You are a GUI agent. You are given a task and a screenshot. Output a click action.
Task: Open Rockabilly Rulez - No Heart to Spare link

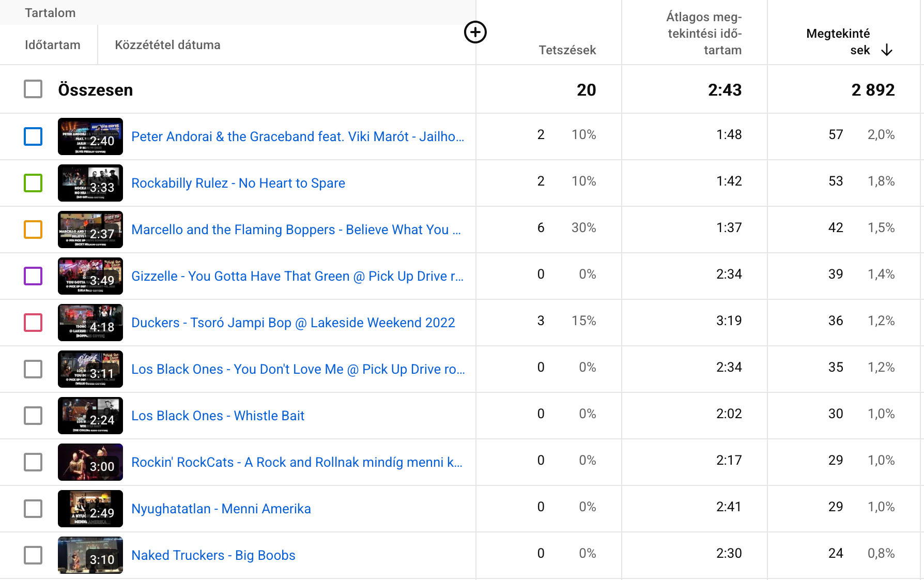238,183
